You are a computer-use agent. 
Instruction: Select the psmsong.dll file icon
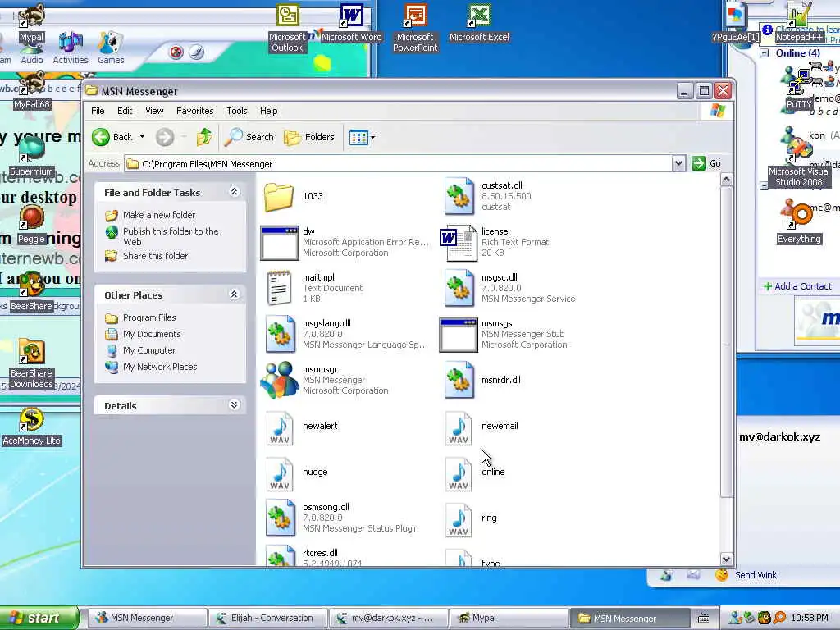pos(281,518)
